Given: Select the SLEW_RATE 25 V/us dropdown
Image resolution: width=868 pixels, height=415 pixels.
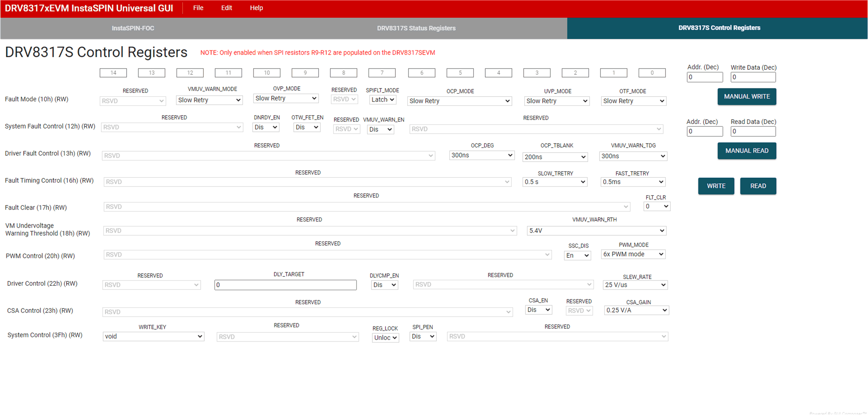Looking at the screenshot, I should [x=635, y=285].
